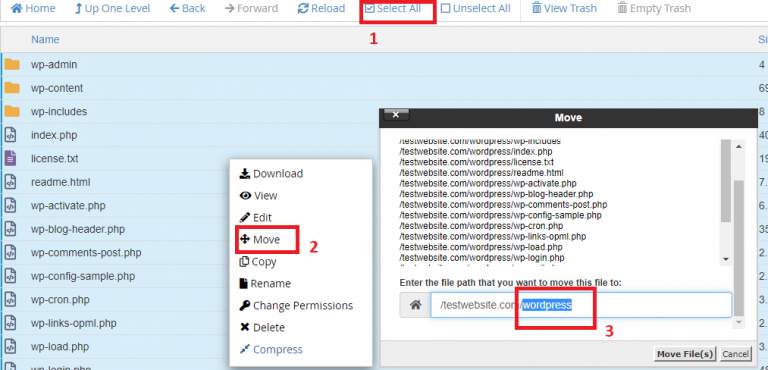This screenshot has width=768, height=370.
Task: Click file list scrollbar down arrow
Action: tap(726, 259)
